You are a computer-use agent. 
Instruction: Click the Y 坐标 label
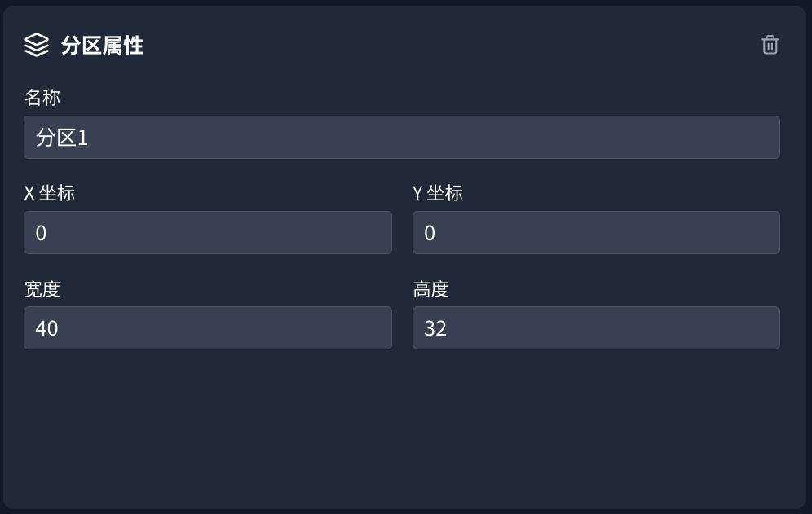click(438, 193)
